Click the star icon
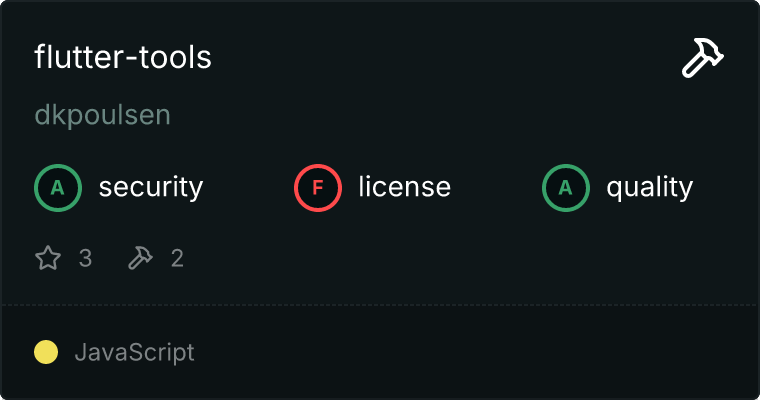The image size is (760, 400). pos(48,259)
